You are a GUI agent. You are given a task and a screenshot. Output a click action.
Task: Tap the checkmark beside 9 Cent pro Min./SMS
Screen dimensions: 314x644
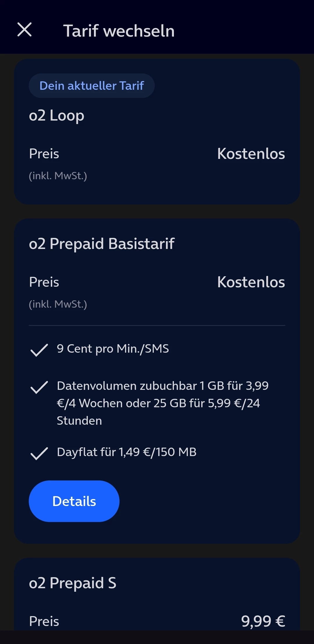click(39, 350)
